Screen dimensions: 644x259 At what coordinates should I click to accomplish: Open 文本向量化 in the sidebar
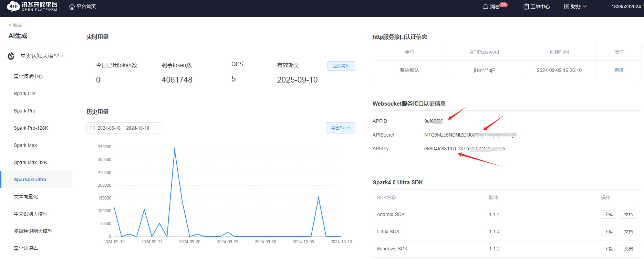26,197
